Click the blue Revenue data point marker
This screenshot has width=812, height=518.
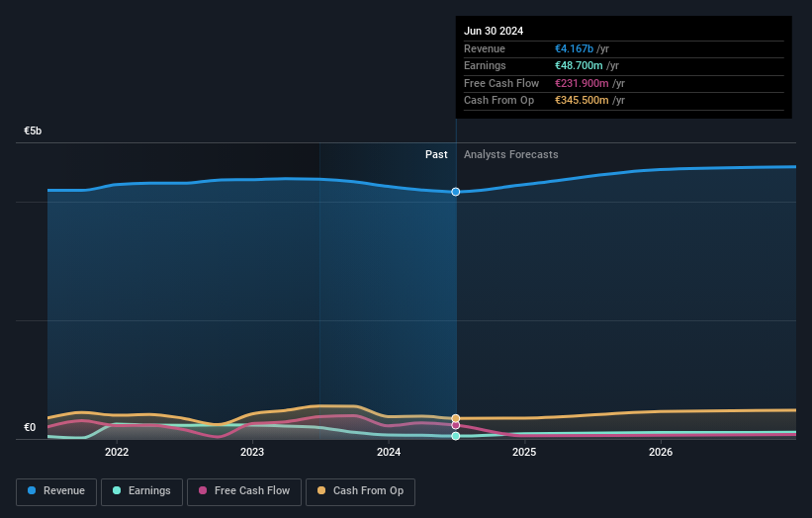[x=456, y=192]
